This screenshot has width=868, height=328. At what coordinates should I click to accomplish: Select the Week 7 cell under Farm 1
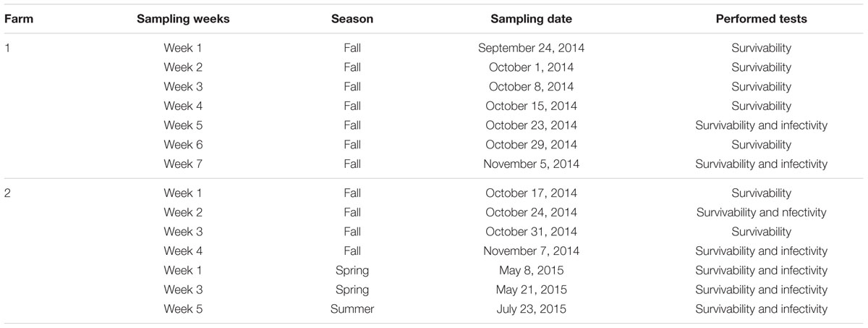pos(183,164)
